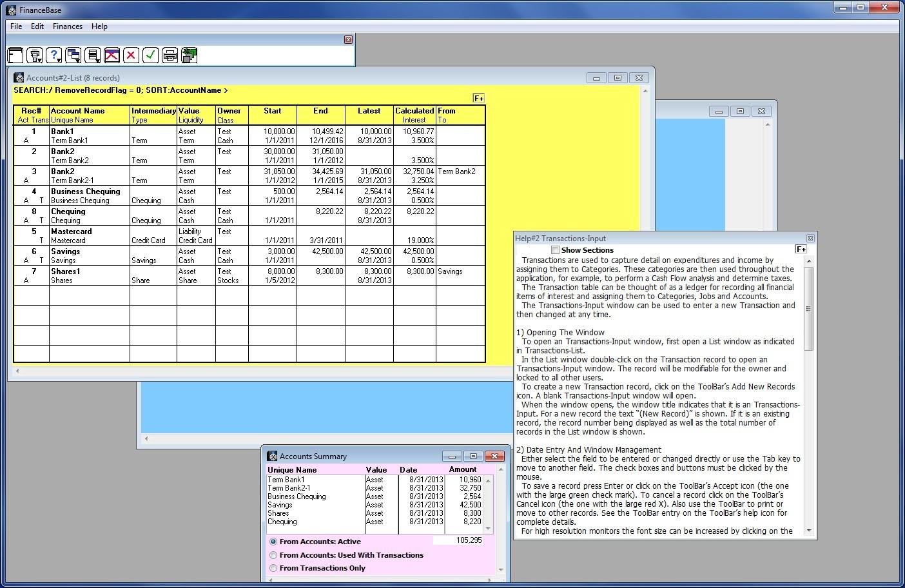This screenshot has height=588, width=905.
Task: Open the printer list toolbar dropdown
Action: click(35, 55)
